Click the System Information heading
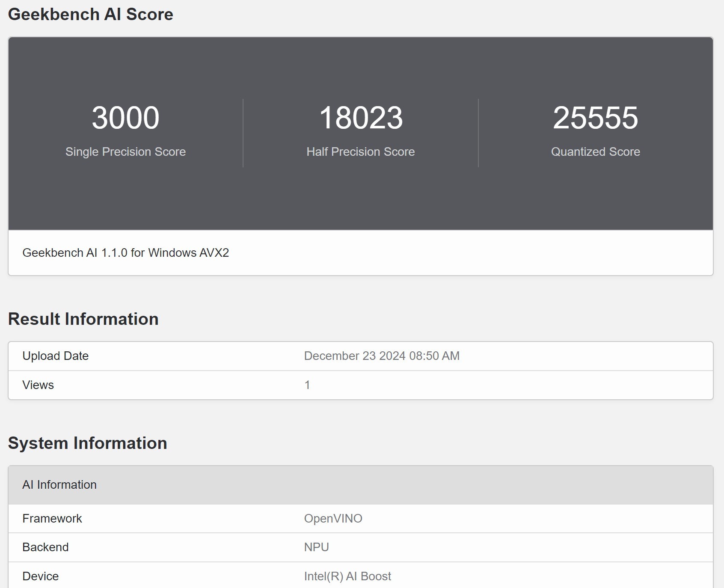724x588 pixels. pos(89,443)
